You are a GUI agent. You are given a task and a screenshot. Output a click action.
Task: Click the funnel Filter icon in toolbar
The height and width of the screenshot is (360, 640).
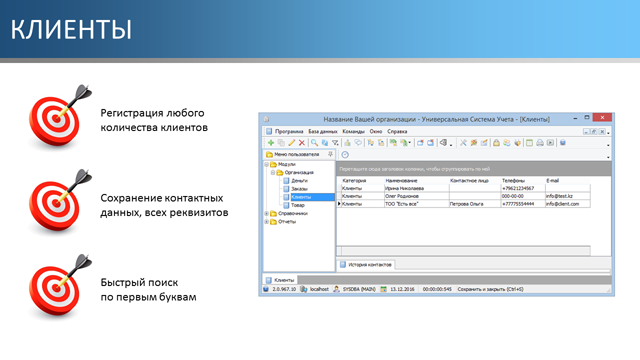pos(335,143)
